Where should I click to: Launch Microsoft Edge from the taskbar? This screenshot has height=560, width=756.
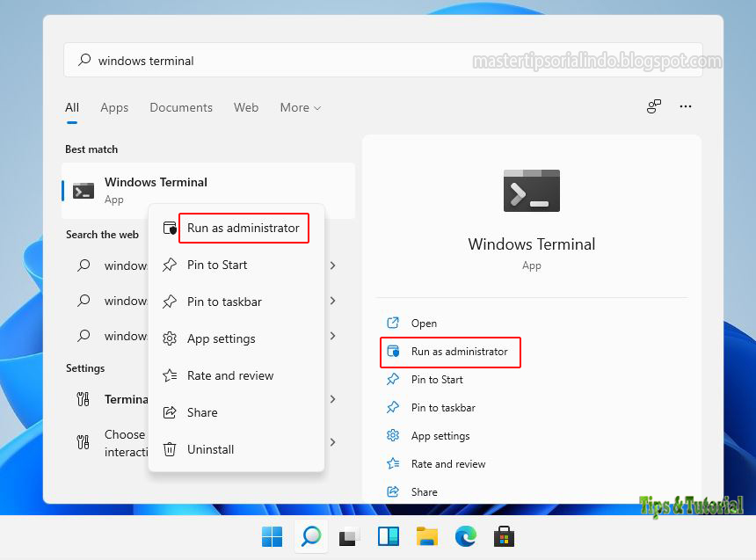pyautogui.click(x=465, y=536)
